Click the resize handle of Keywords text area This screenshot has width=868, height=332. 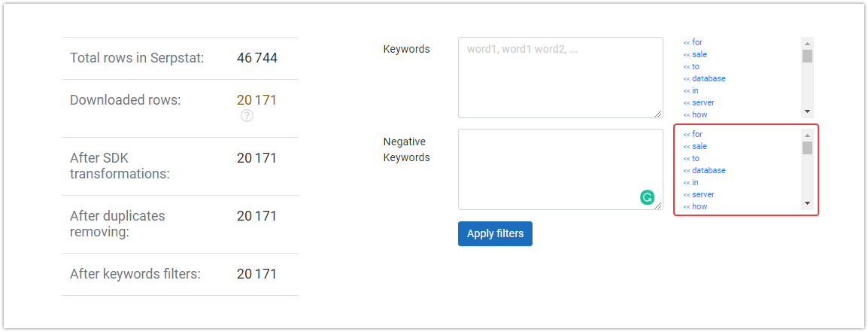click(x=658, y=113)
